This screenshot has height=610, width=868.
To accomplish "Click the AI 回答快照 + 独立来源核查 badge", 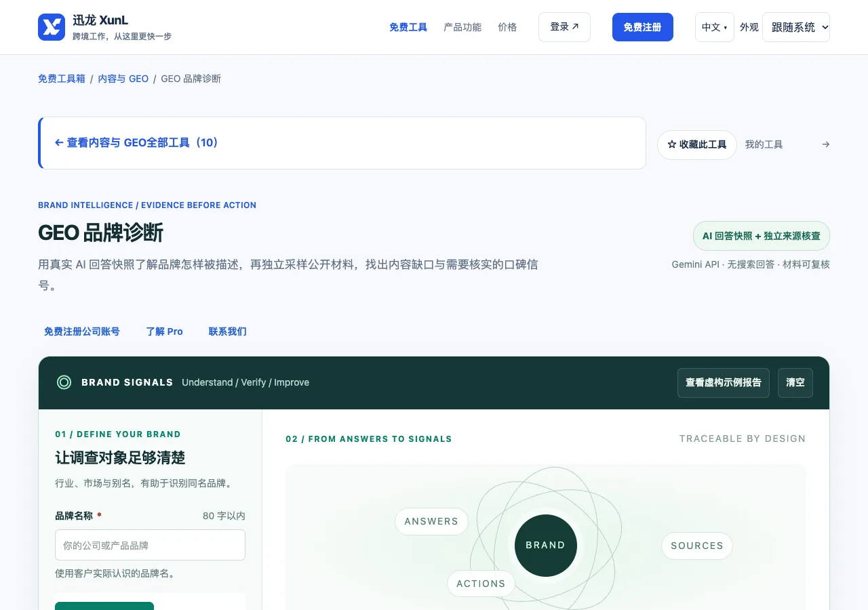I will [762, 236].
